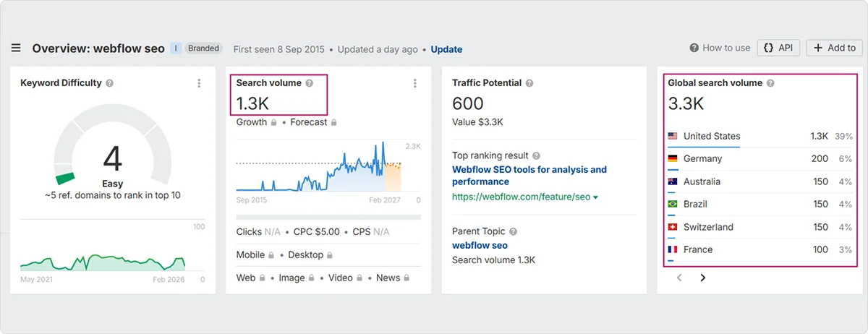The width and height of the screenshot is (868, 334).
Task: Open the hamburger menu icon
Action: coord(16,48)
